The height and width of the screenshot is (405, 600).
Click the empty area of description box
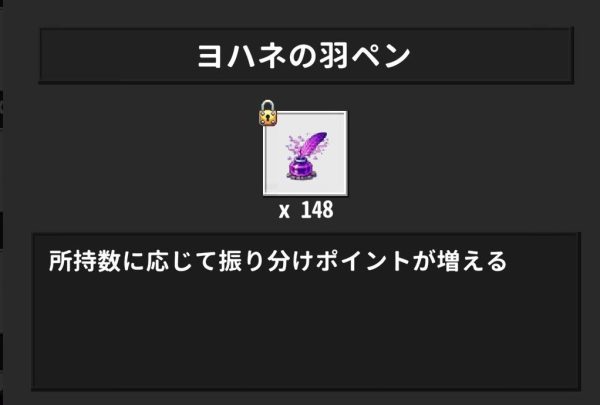(x=306, y=333)
